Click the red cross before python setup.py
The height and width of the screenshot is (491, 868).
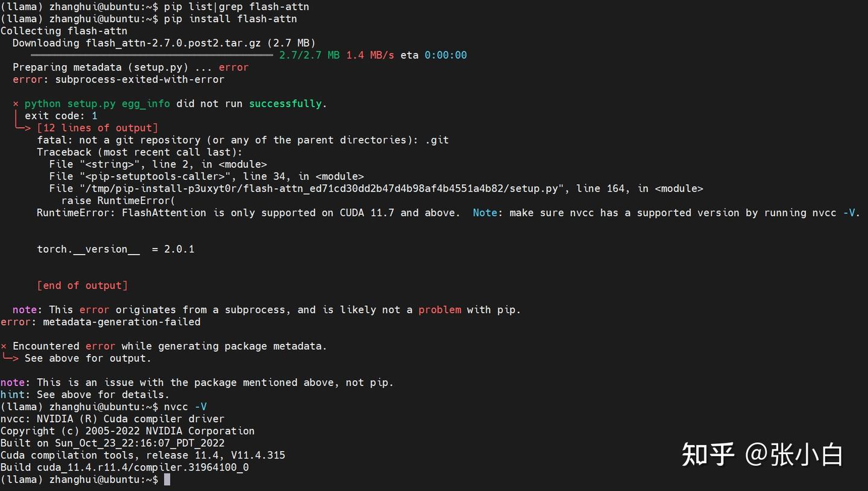[16, 104]
